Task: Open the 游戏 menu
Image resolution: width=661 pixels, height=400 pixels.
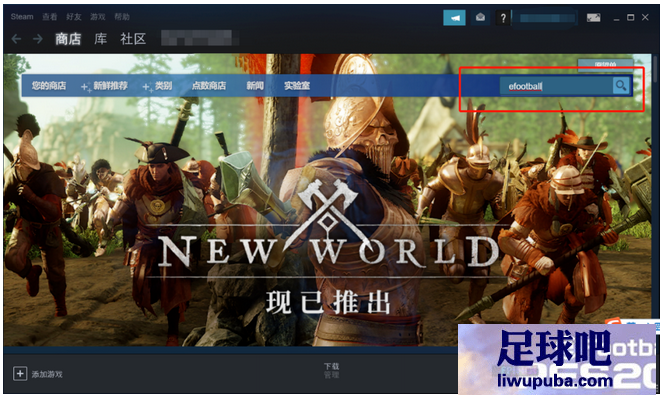Action: (97, 17)
